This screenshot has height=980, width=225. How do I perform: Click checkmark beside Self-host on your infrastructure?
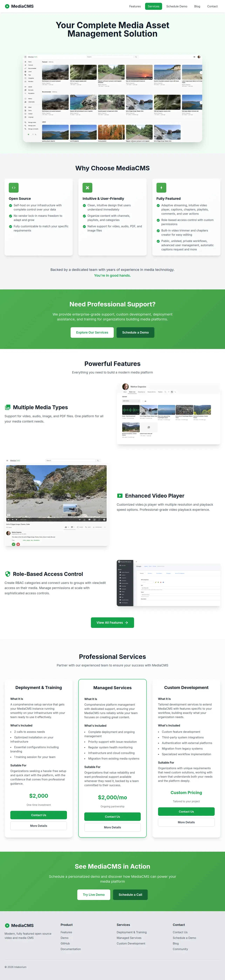tap(11, 205)
